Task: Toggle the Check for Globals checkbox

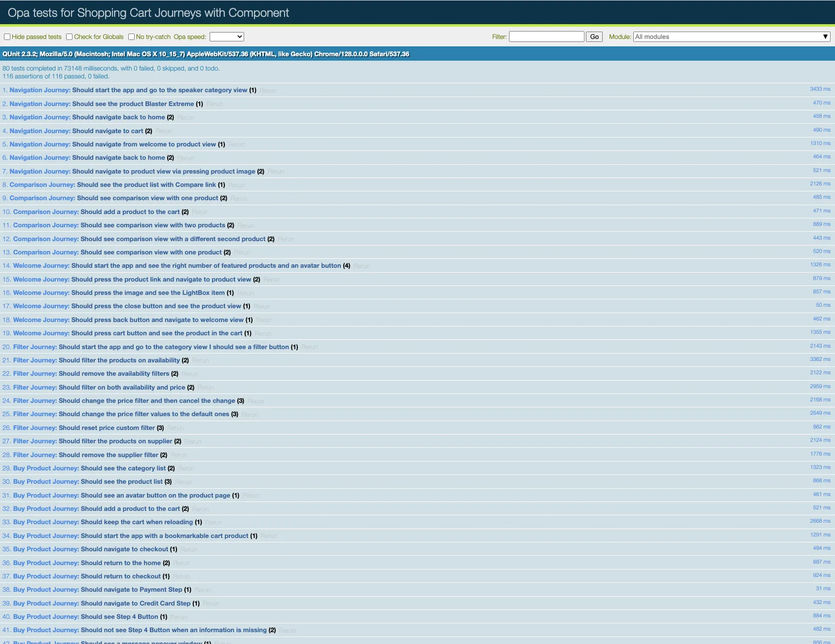Action: [70, 37]
